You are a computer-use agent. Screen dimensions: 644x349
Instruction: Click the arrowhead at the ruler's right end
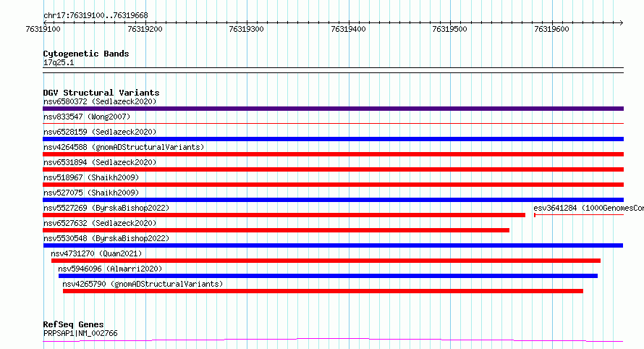622,22
